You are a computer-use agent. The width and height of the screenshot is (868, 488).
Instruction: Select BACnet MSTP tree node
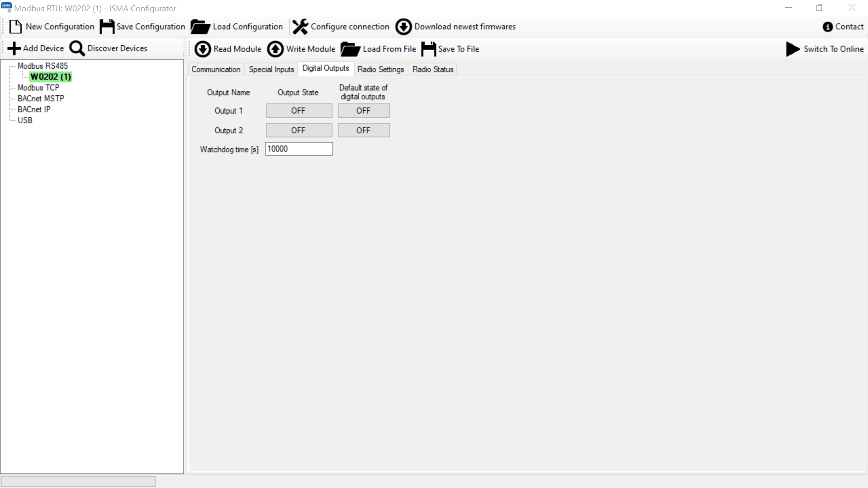tap(41, 99)
